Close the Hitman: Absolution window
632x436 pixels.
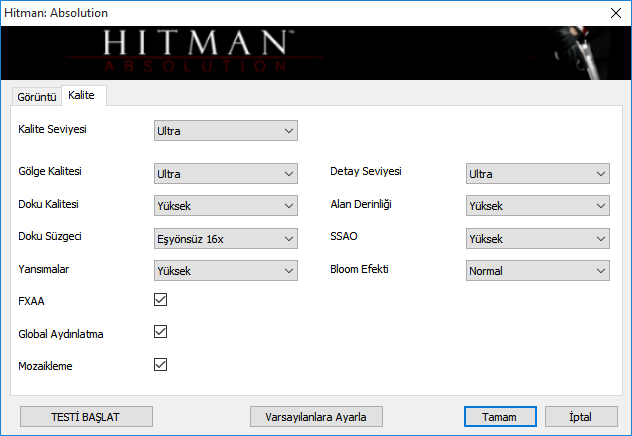[615, 13]
